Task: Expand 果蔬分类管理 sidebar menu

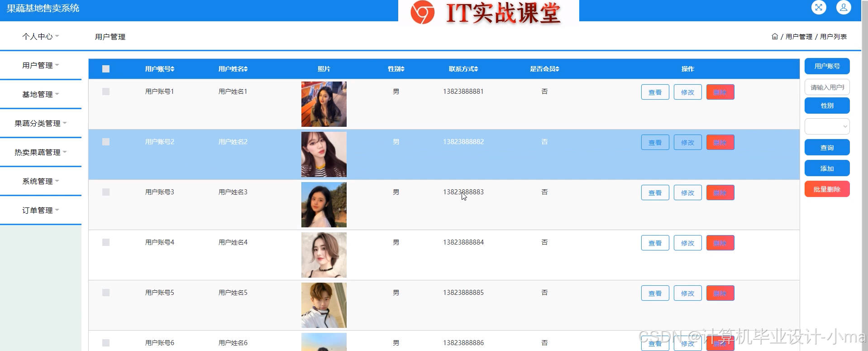Action: 41,123
